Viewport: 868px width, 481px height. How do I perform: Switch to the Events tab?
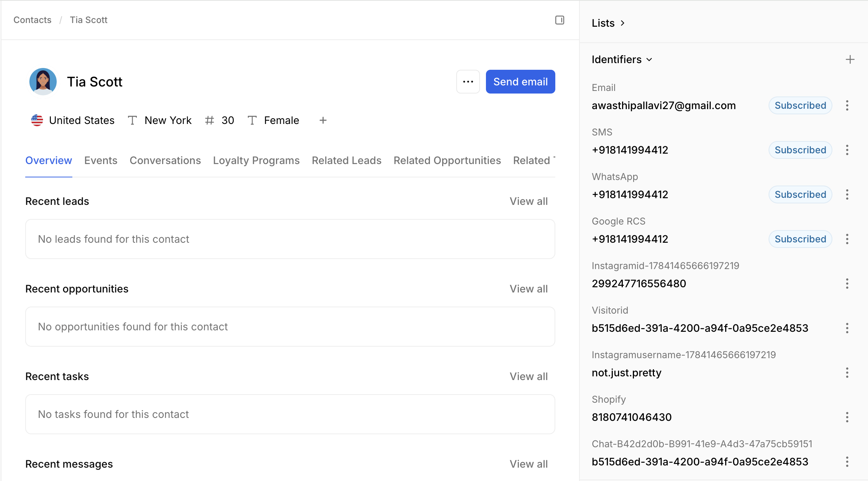click(101, 160)
